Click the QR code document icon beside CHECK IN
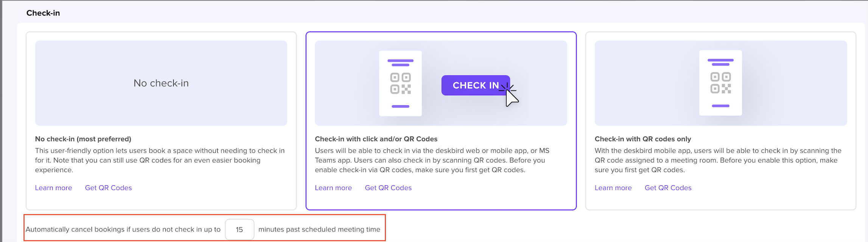868x242 pixels. (400, 83)
